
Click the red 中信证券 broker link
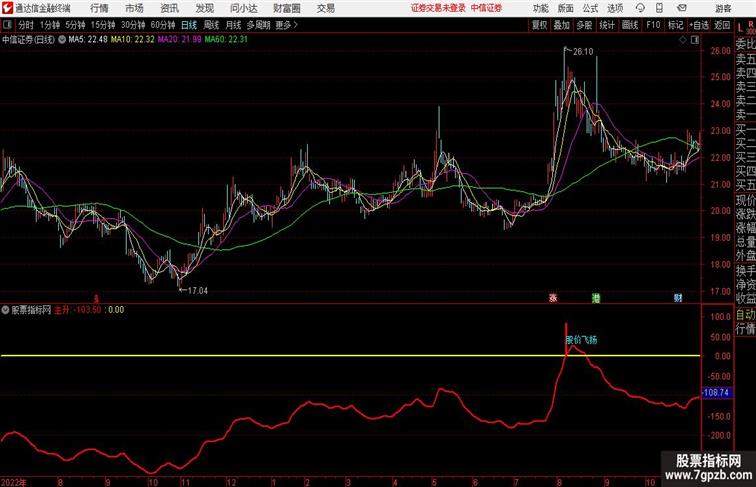(486, 8)
